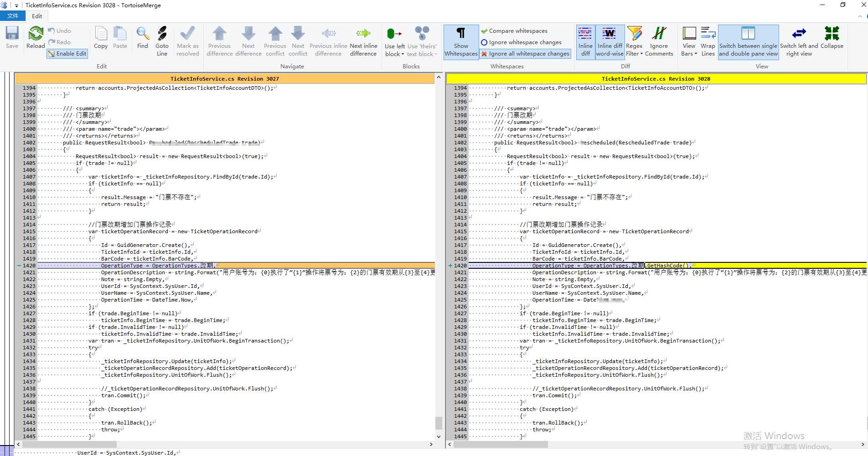Click the Redo button
The width and height of the screenshot is (868, 456).
(60, 42)
